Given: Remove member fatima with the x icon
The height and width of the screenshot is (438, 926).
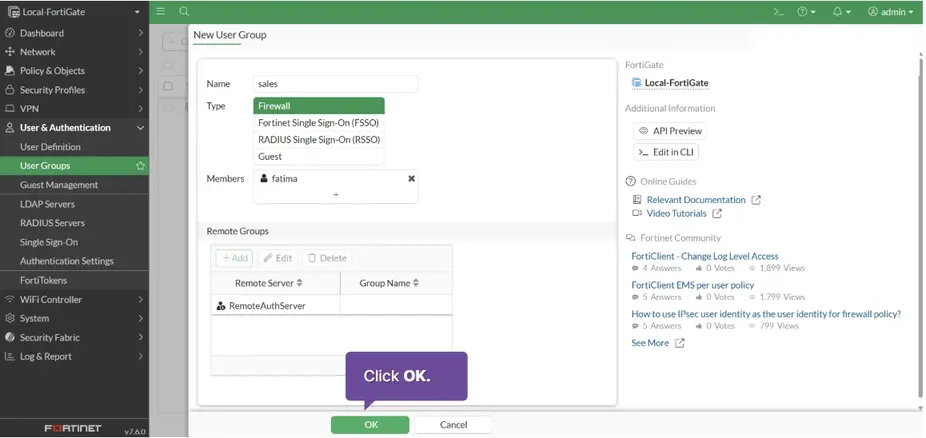Looking at the screenshot, I should (x=412, y=178).
